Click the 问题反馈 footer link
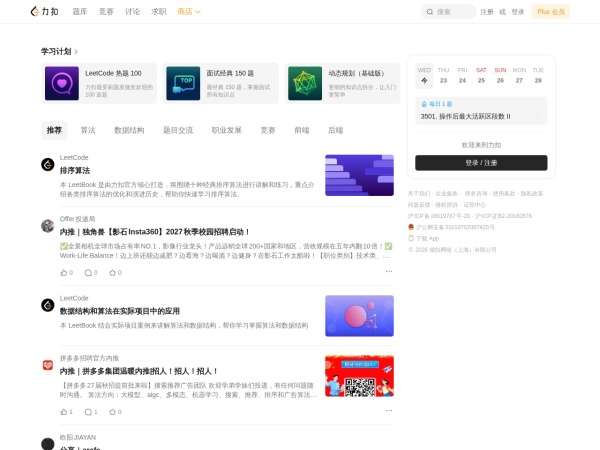Image resolution: width=600 pixels, height=450 pixels. coord(419,205)
